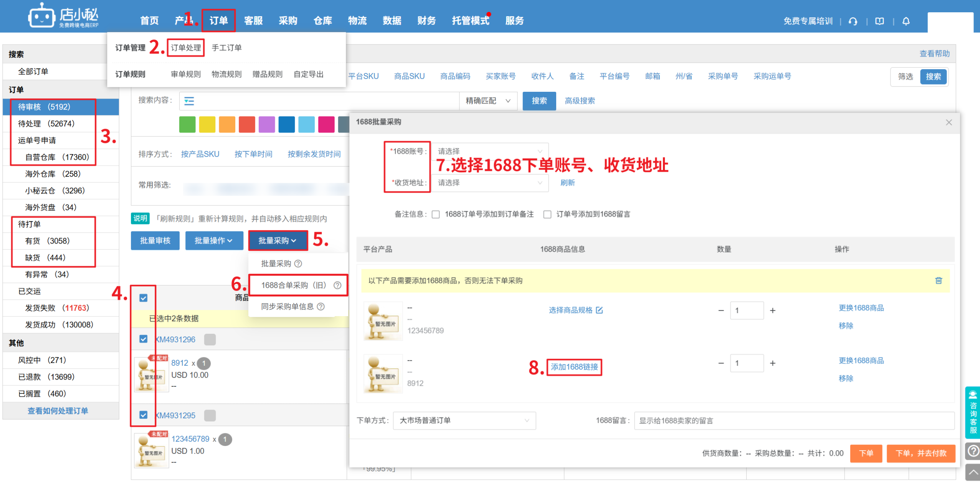Open the 采购 top menu
The height and width of the screenshot is (484, 980).
tap(288, 21)
